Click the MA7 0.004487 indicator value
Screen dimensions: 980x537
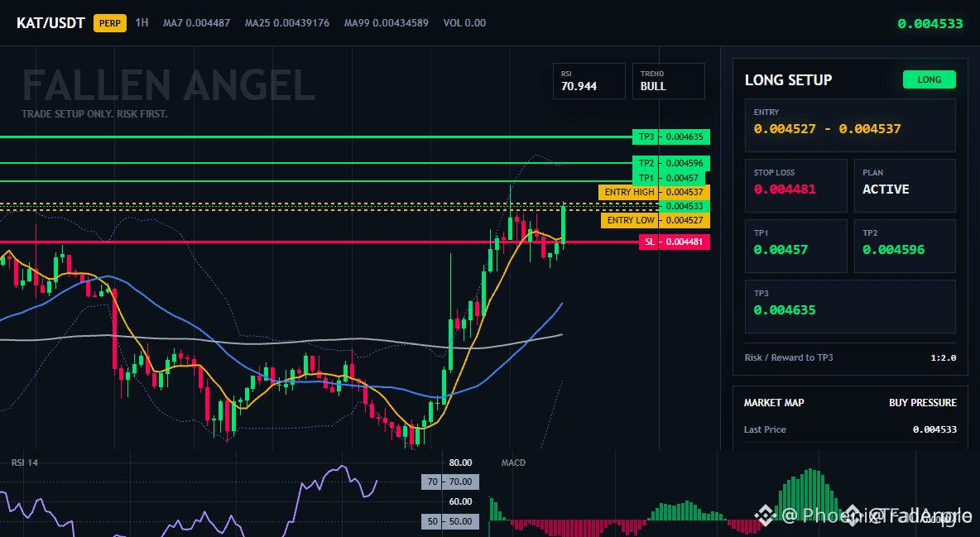point(196,22)
